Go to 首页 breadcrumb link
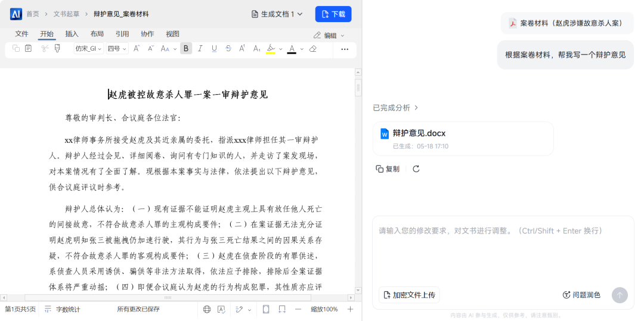The image size is (644, 321). coord(33,14)
